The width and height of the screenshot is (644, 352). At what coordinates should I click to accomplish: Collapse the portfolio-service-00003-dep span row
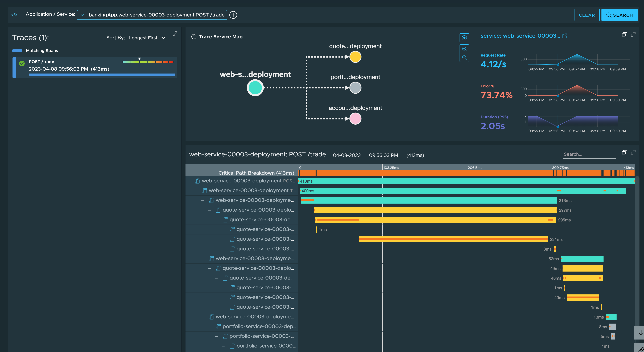(209, 327)
